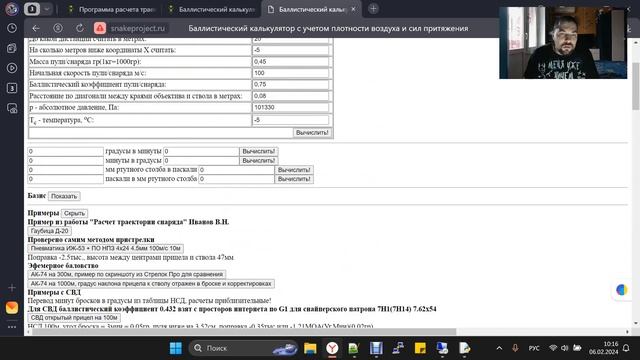Open the video play icon in sidebar
Screen dimensions: 640x360
coord(12,68)
